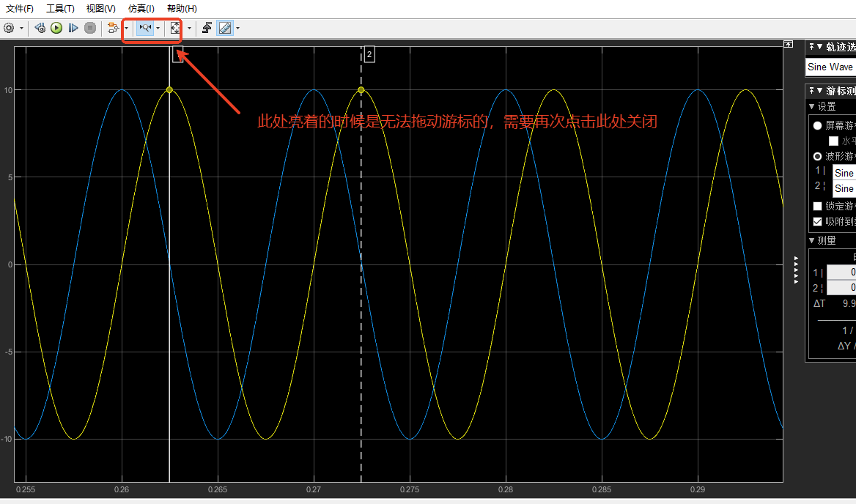Expand the configuration gear dropdown arrow
Image resolution: width=856 pixels, height=504 pixels.
click(x=22, y=28)
